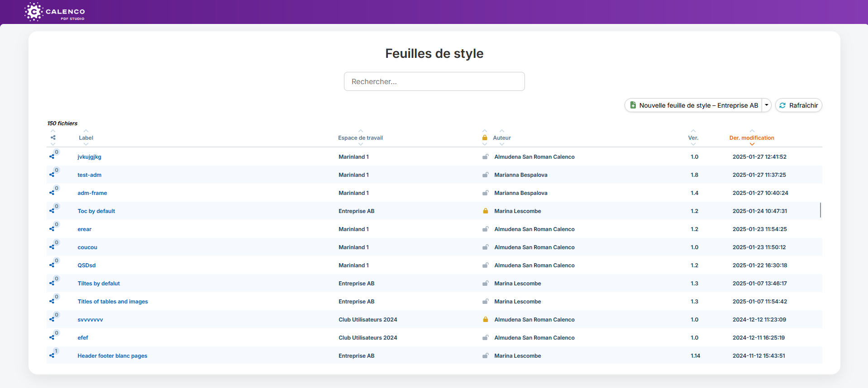Click the Calenco PDF Studio logo

click(55, 12)
